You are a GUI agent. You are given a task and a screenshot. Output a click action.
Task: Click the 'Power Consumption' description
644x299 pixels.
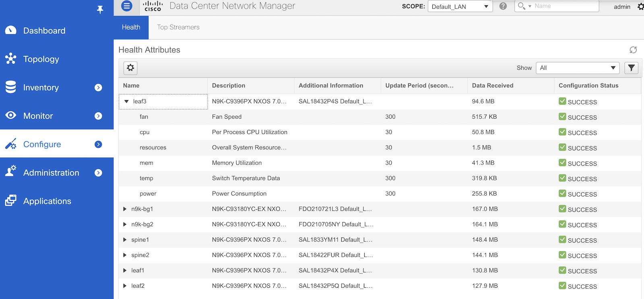tap(239, 194)
